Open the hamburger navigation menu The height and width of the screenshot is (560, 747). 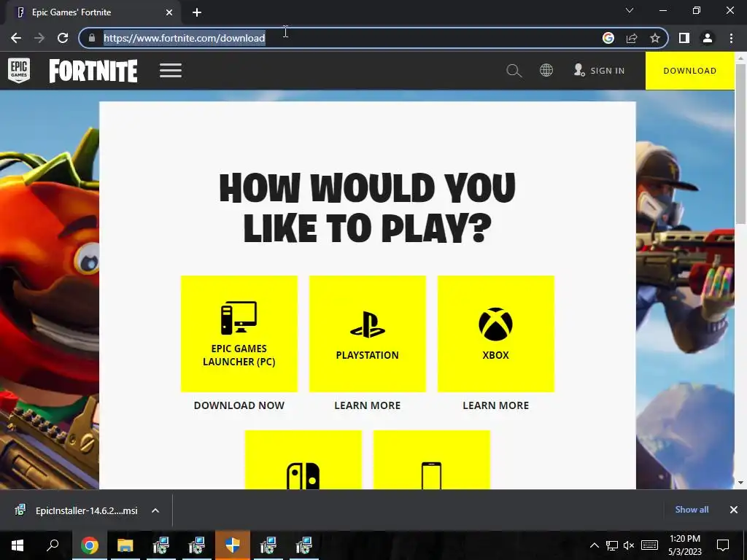tap(171, 71)
